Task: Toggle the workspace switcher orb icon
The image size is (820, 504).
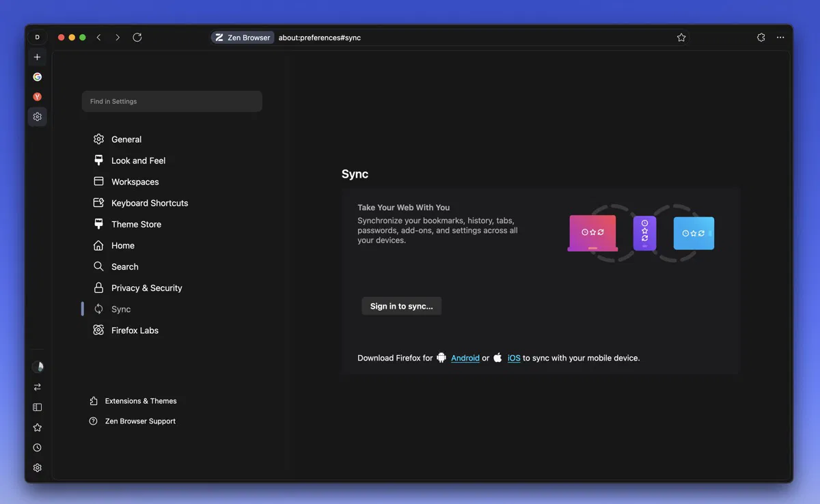Action: point(38,367)
